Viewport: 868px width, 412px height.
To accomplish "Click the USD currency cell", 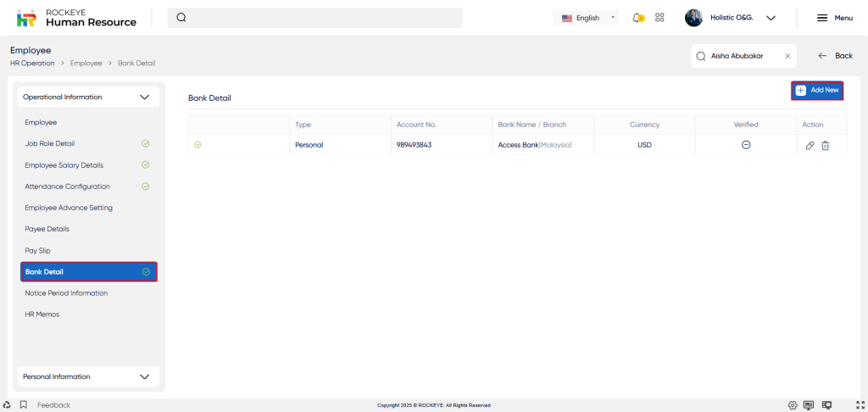I will coord(644,145).
